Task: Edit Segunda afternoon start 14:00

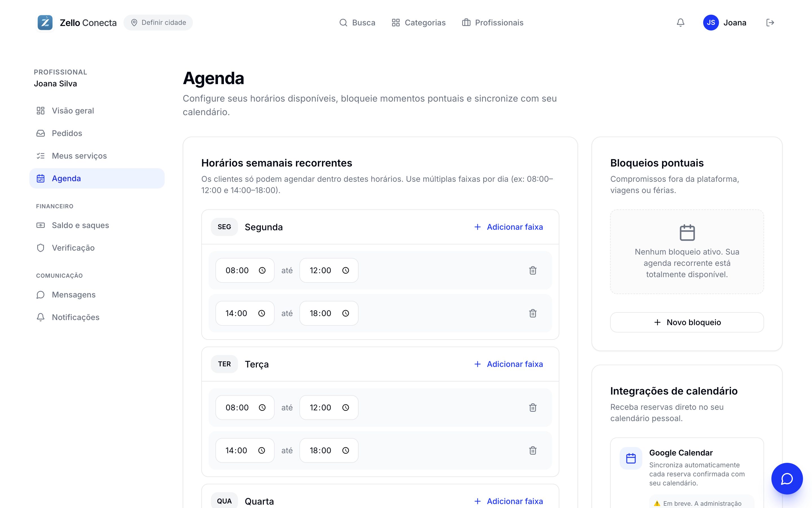Action: pyautogui.click(x=245, y=313)
